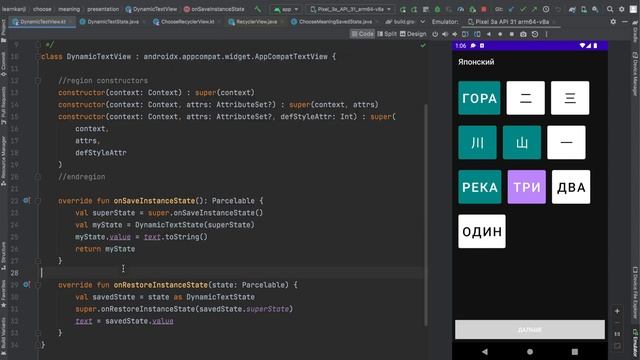Click the editor vertical scrollbar

coord(426,215)
